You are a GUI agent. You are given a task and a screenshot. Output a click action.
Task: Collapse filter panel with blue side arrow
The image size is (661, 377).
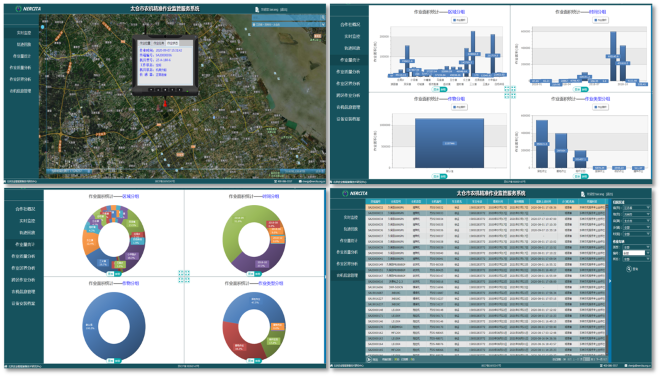(610, 281)
